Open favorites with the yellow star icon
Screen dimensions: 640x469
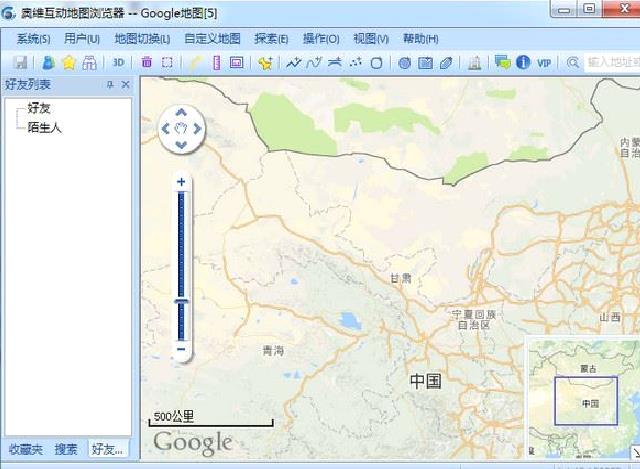coord(69,62)
